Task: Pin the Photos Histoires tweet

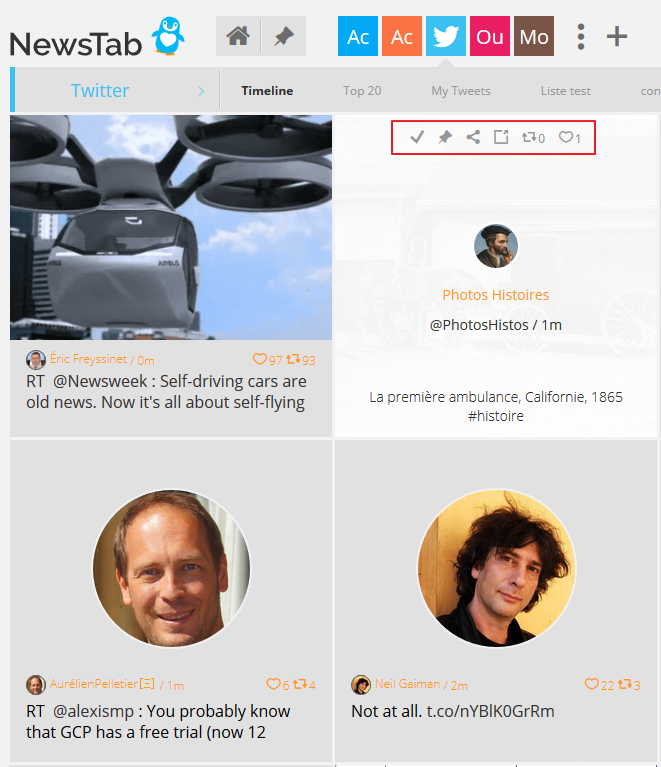Action: (445, 137)
